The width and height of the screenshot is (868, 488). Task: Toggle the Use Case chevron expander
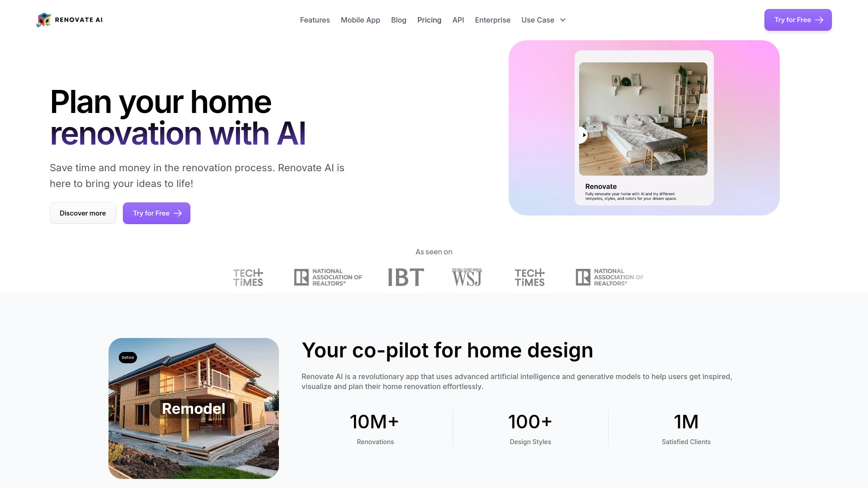(563, 20)
